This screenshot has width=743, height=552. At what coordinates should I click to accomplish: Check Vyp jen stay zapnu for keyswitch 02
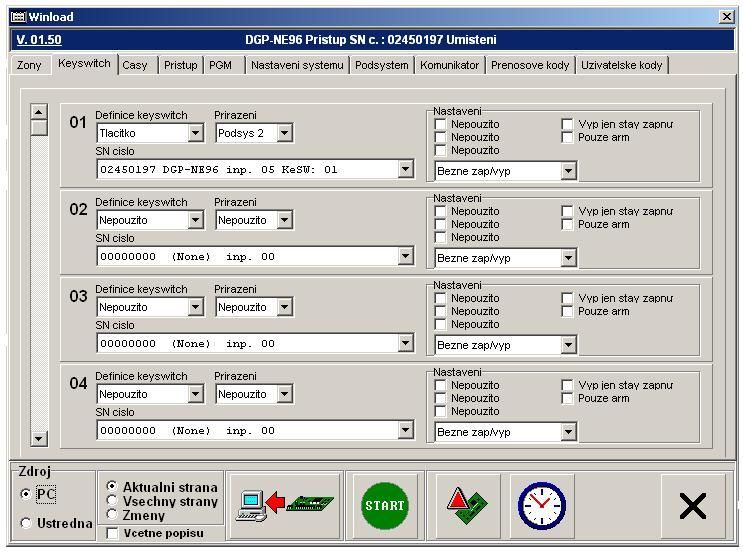567,212
